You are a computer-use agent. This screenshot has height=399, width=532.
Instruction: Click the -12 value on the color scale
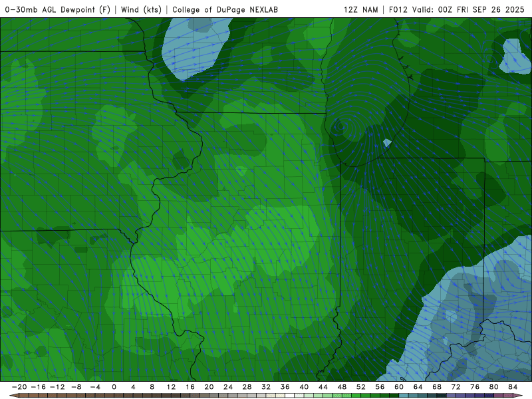57,387
